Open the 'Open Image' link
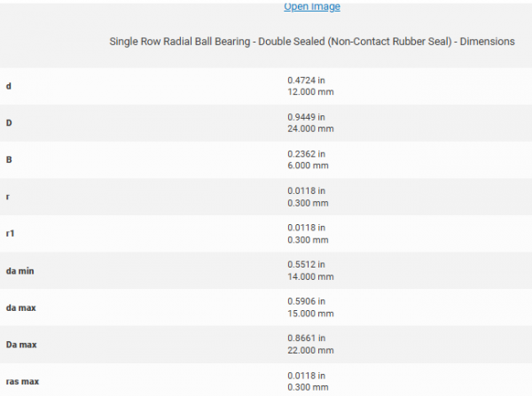The height and width of the screenshot is (396, 532). click(311, 7)
